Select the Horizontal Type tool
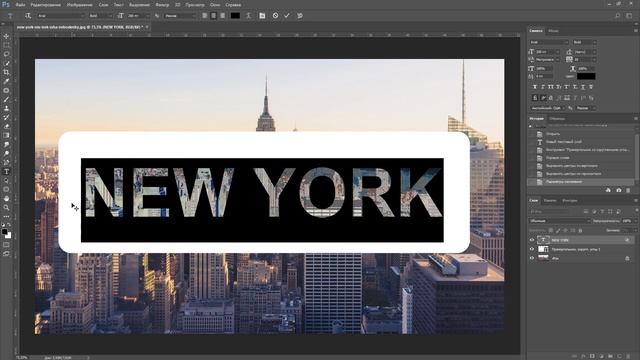This screenshot has width=640, height=360. 6,171
